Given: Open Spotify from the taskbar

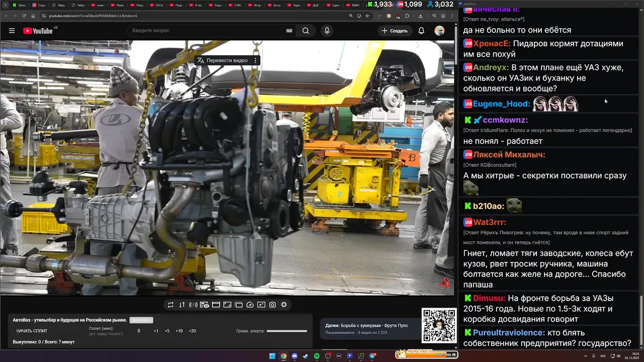Looking at the screenshot, I should point(316,356).
